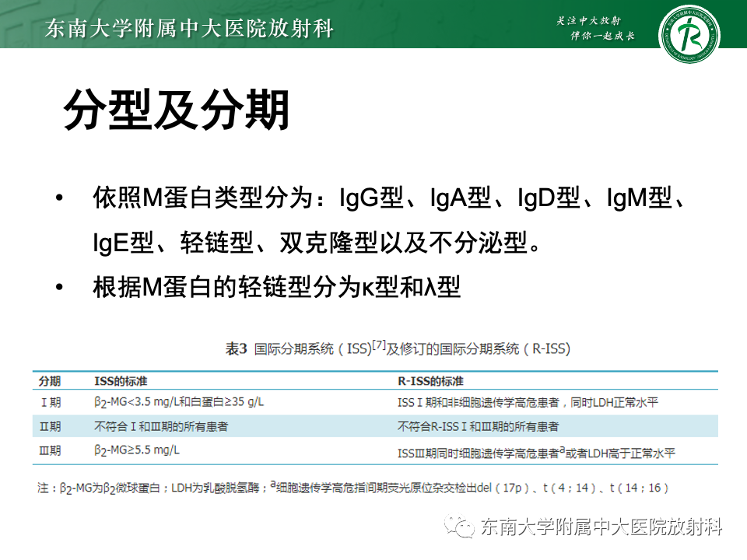Click the Ⅰ期 row label
Screen dimensions: 747x560
[51, 402]
